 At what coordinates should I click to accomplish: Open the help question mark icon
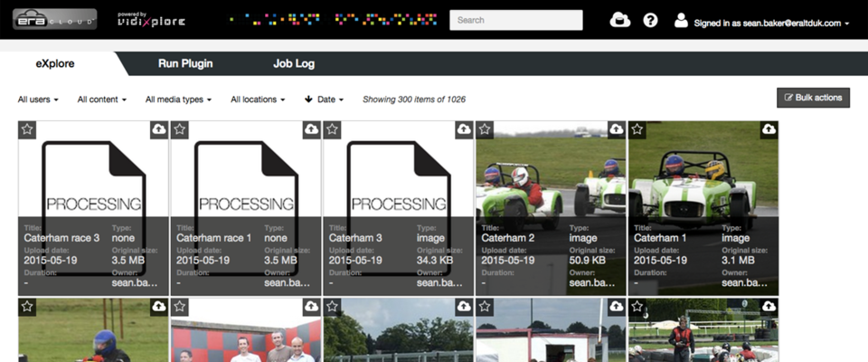[x=650, y=20]
